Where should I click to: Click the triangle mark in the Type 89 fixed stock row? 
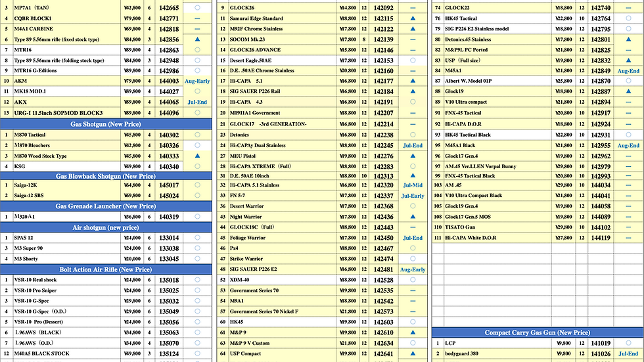point(197,39)
